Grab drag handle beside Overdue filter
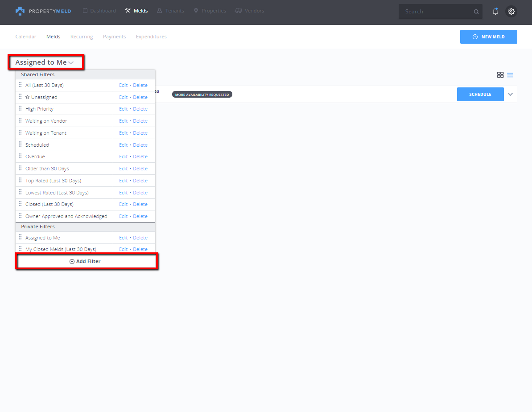 click(20, 157)
